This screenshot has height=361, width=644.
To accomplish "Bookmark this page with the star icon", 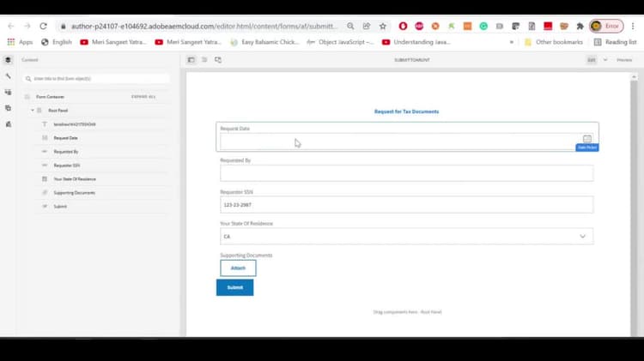I will (x=383, y=26).
